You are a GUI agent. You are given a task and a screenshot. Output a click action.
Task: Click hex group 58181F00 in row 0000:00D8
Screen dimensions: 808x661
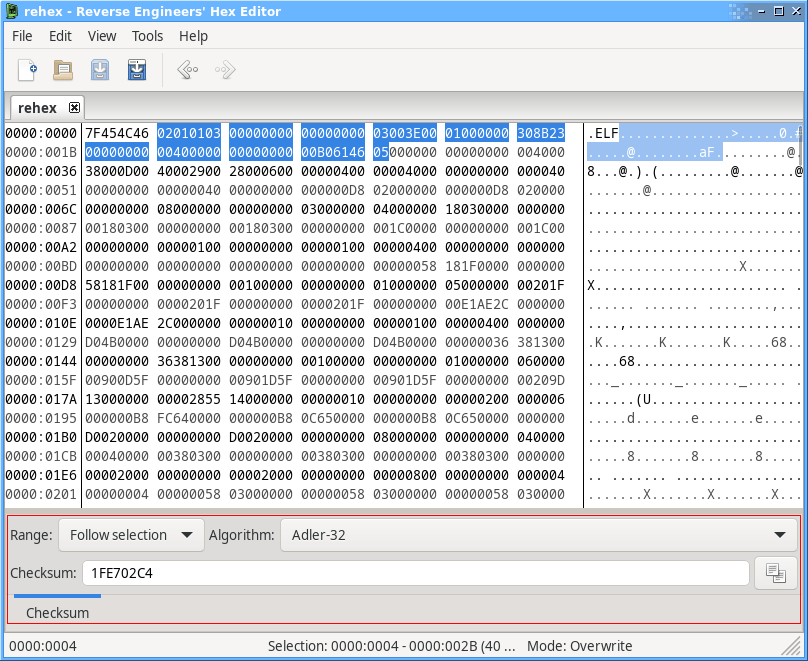click(117, 285)
